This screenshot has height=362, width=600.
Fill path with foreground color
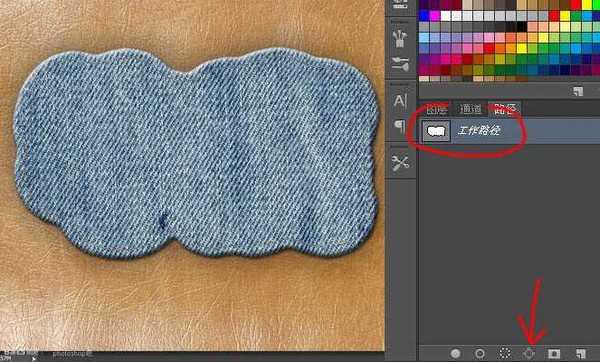click(x=455, y=354)
